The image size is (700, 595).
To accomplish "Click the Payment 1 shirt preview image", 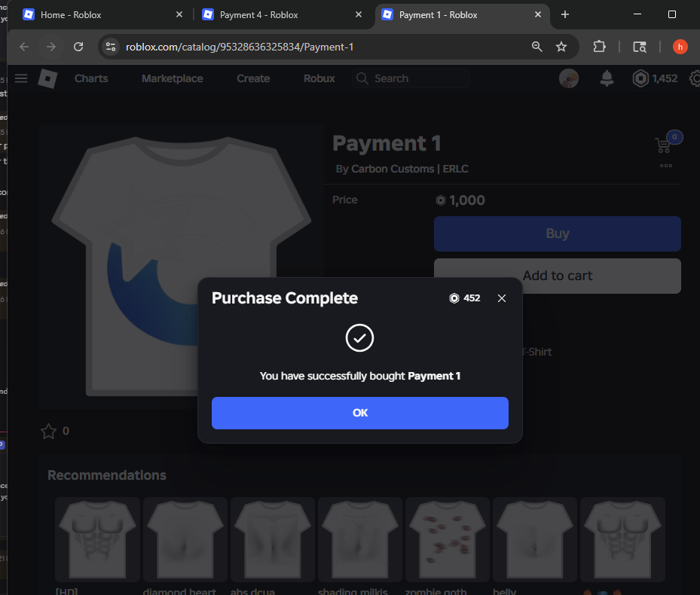I will 181,267.
